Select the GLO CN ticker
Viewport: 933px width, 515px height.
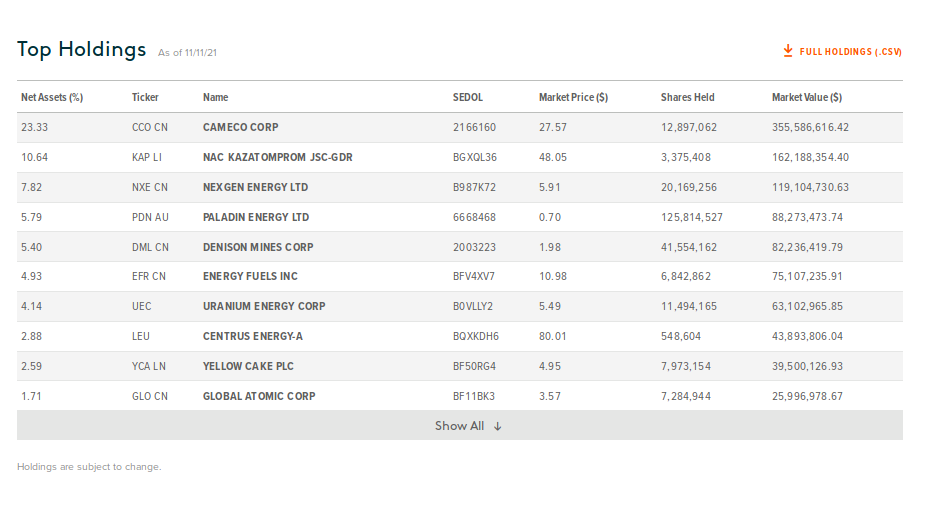[149, 396]
